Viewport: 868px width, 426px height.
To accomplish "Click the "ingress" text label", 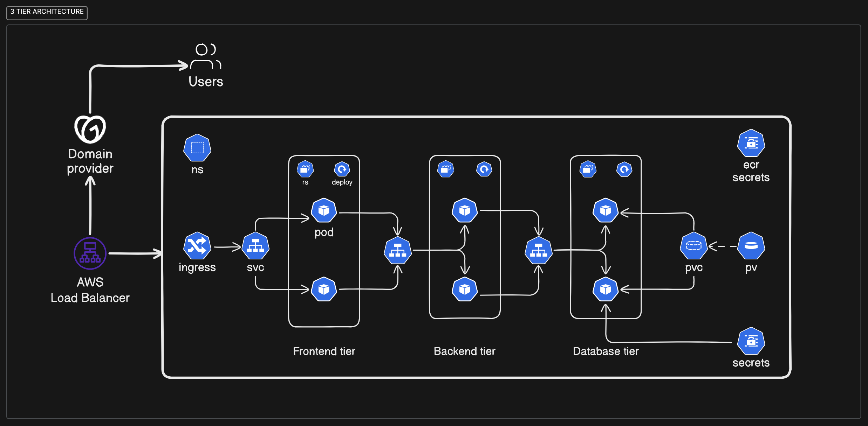I will pyautogui.click(x=197, y=267).
